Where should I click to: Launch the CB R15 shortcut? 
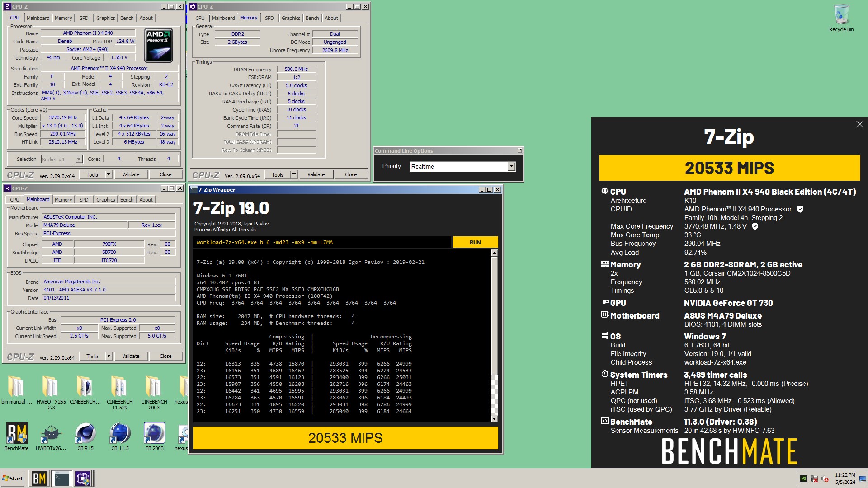click(x=85, y=436)
